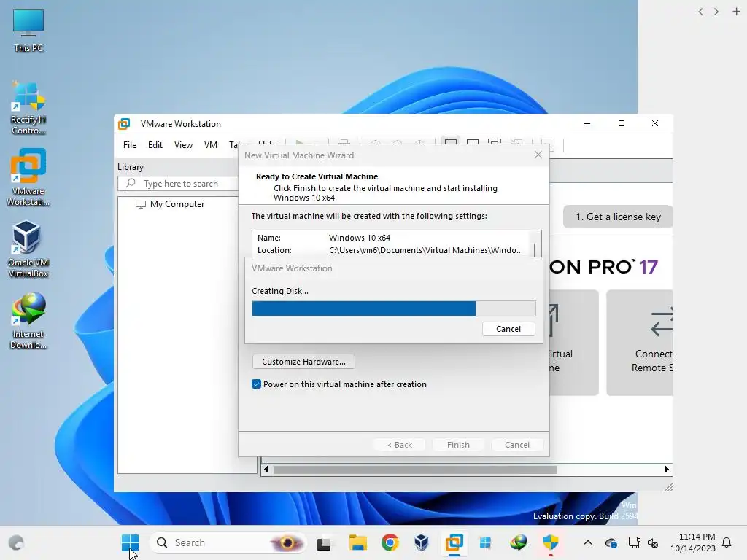Uncheck Power on this virtual machine after creation
The height and width of the screenshot is (560, 747).
[256, 384]
